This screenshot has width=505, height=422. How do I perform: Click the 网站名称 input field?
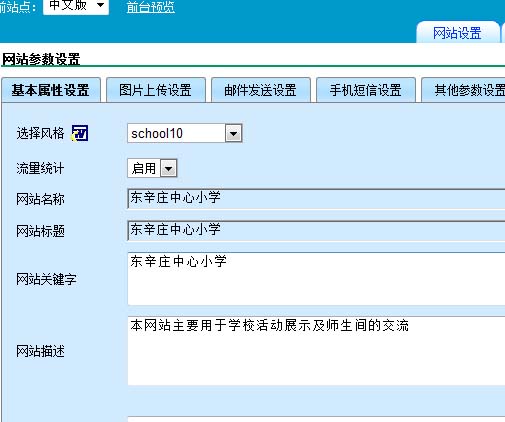(316, 199)
